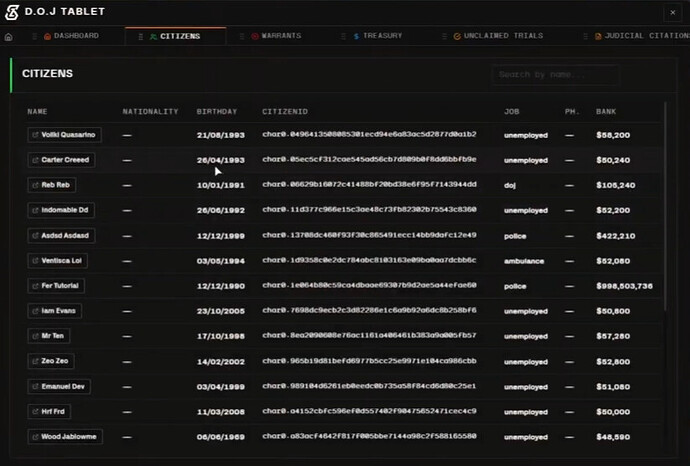Open the Warrants tab
The height and width of the screenshot is (466, 690).
point(276,36)
